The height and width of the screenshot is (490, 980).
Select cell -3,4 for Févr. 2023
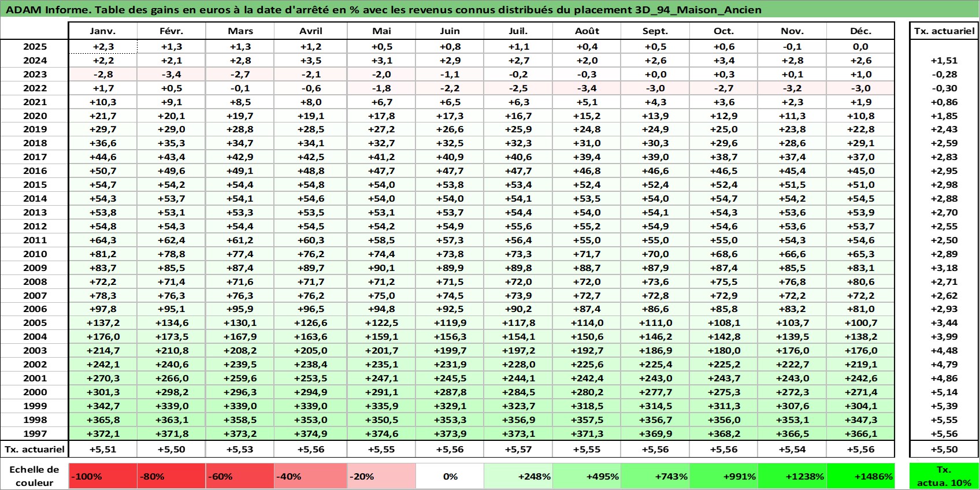[x=172, y=75]
